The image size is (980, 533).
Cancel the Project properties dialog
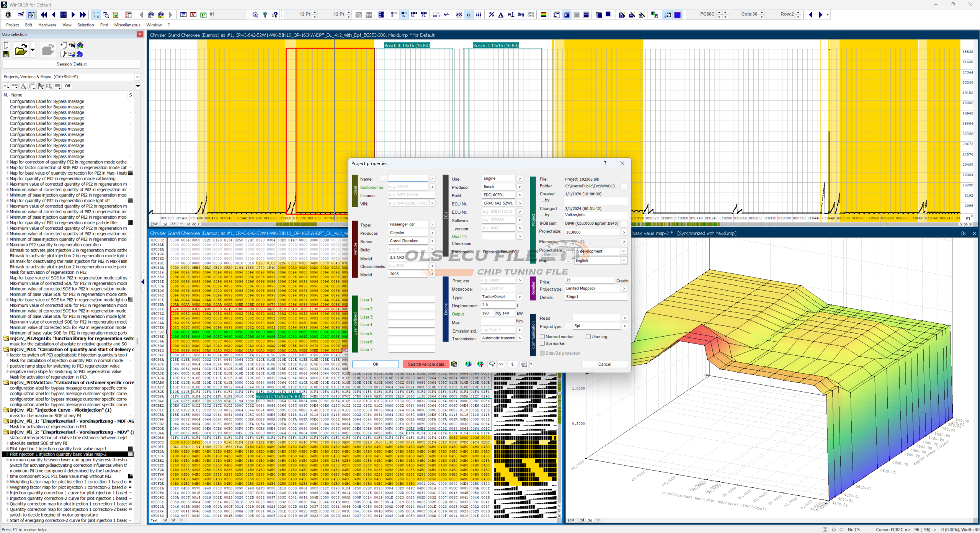[604, 364]
